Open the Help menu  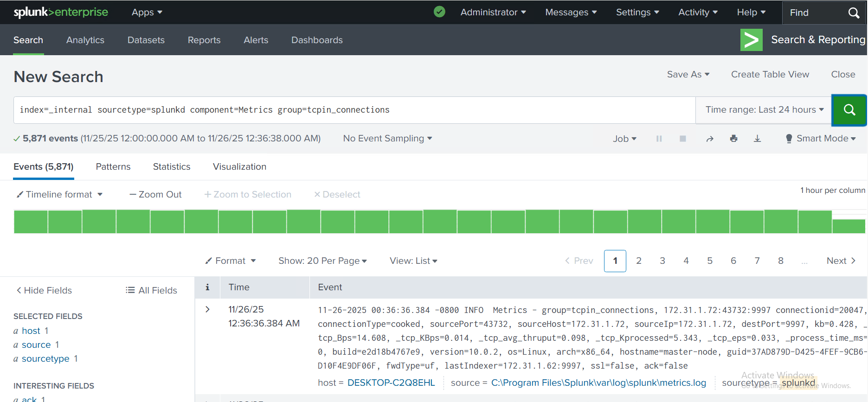click(751, 13)
